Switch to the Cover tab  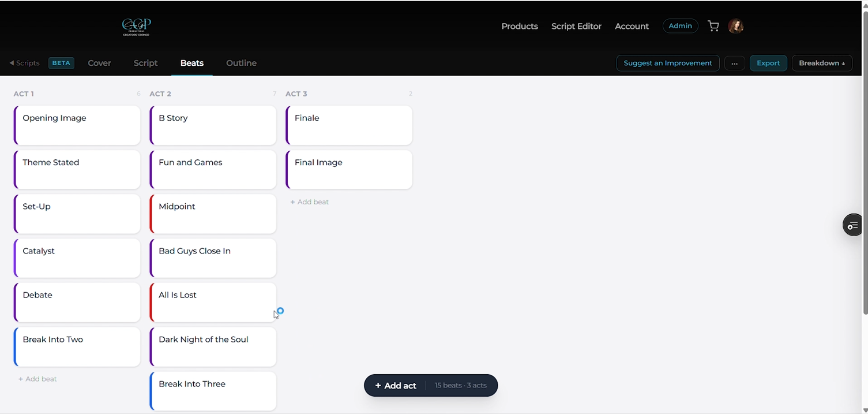pos(99,63)
